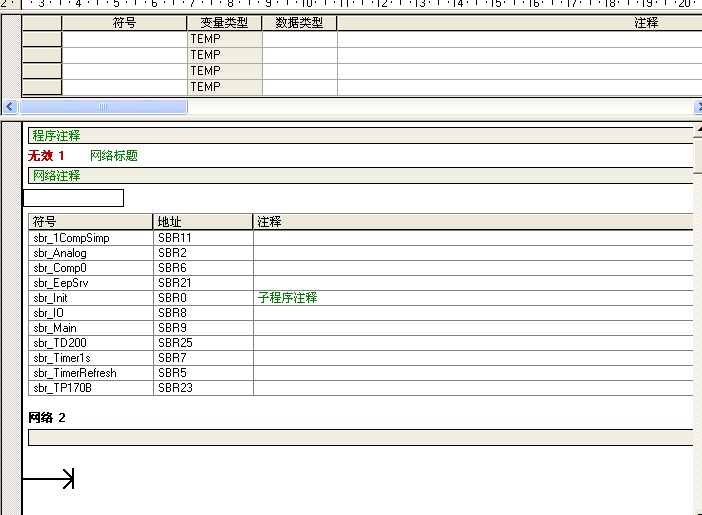The width and height of the screenshot is (702, 515).
Task: Click the empty input box below network comment
Action: click(73, 198)
